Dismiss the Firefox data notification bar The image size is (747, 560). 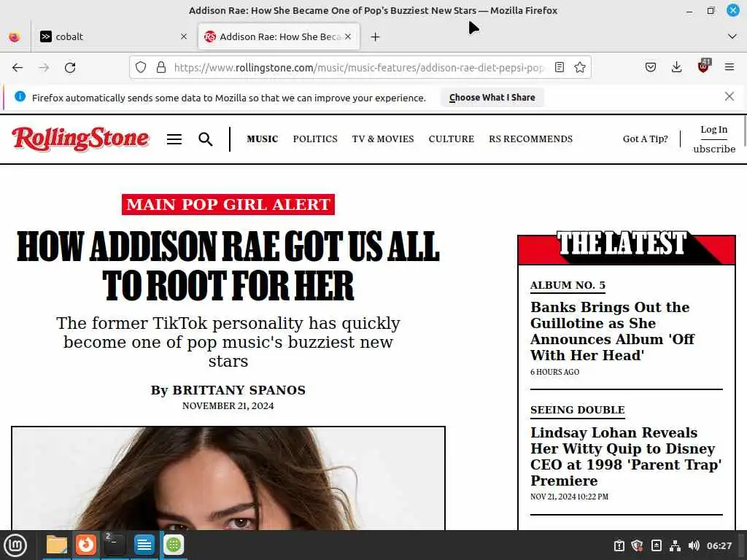click(729, 97)
